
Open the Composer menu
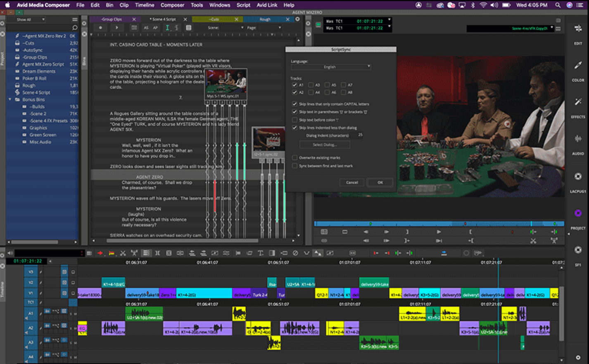(172, 5)
